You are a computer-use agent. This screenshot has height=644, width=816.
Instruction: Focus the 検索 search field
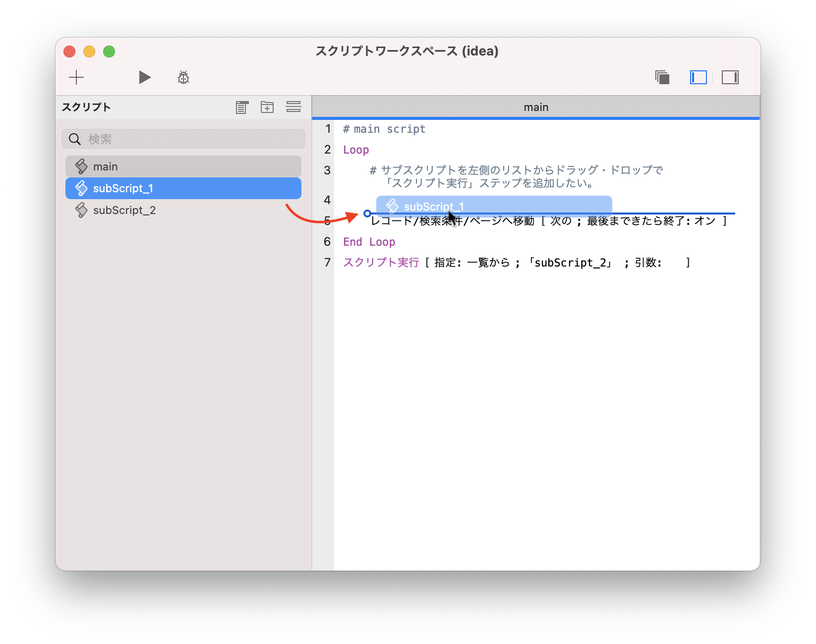[183, 139]
